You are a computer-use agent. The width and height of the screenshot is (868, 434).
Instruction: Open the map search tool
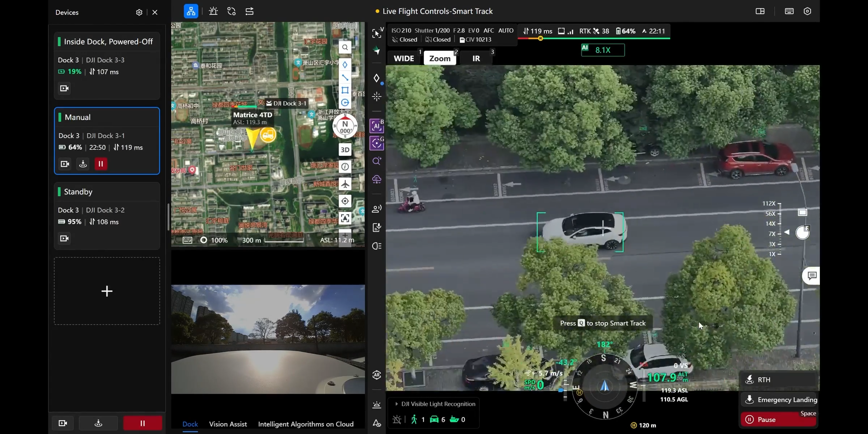pos(345,47)
